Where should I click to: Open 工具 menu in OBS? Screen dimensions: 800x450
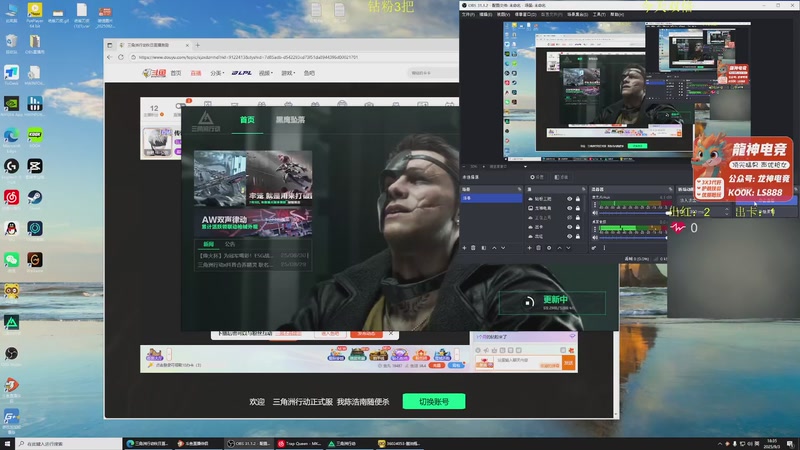[598, 14]
